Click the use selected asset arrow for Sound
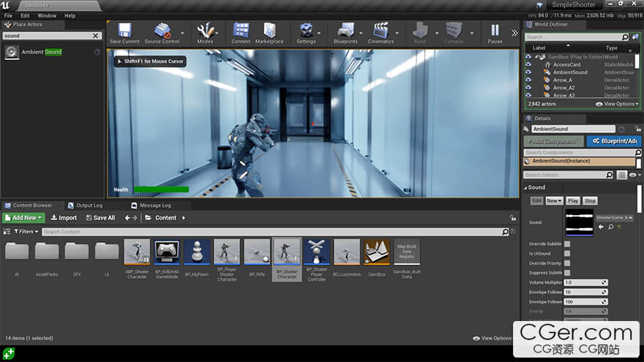 [x=601, y=227]
